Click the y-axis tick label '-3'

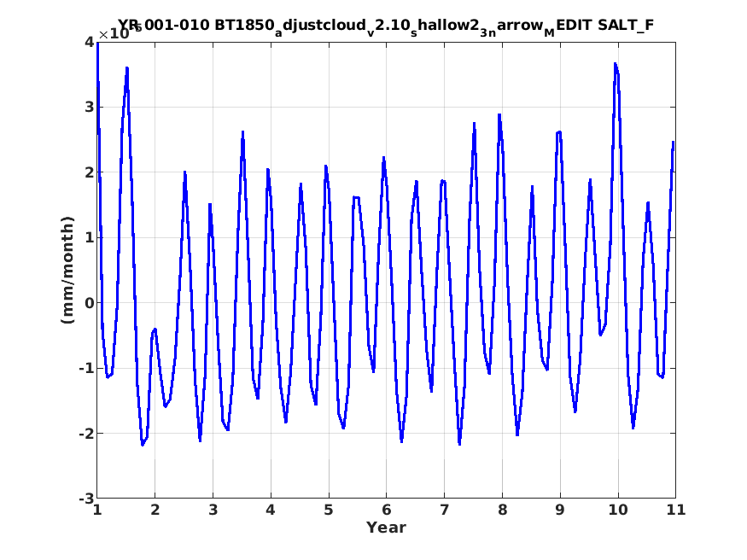click(86, 499)
